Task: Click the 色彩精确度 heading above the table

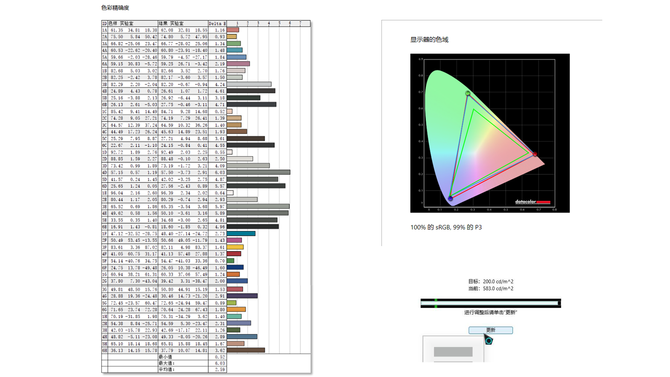Action: [x=115, y=8]
